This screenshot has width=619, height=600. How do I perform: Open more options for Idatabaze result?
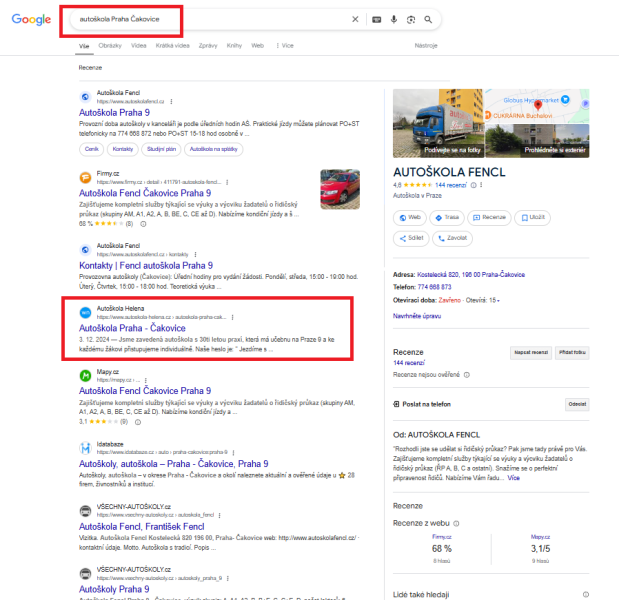tap(233, 452)
